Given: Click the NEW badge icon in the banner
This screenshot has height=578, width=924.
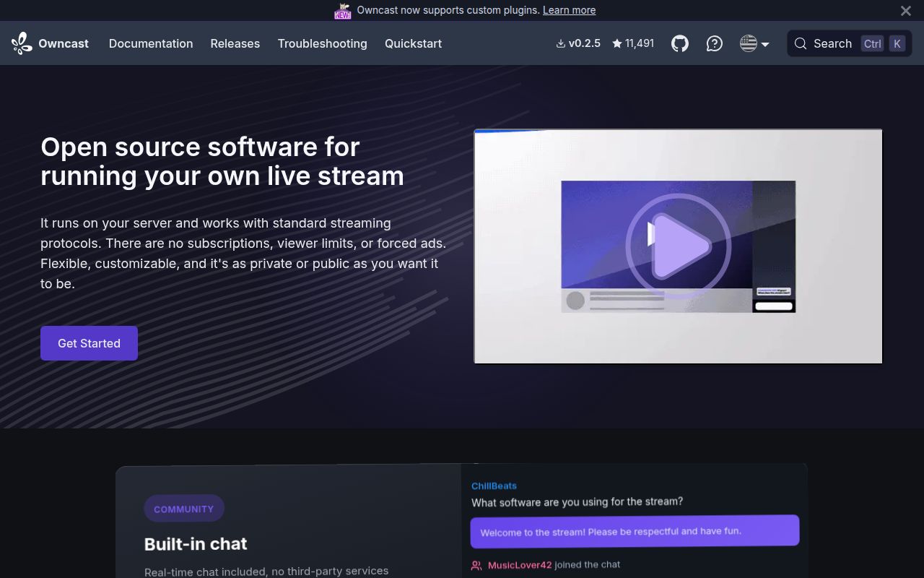Looking at the screenshot, I should tap(343, 11).
